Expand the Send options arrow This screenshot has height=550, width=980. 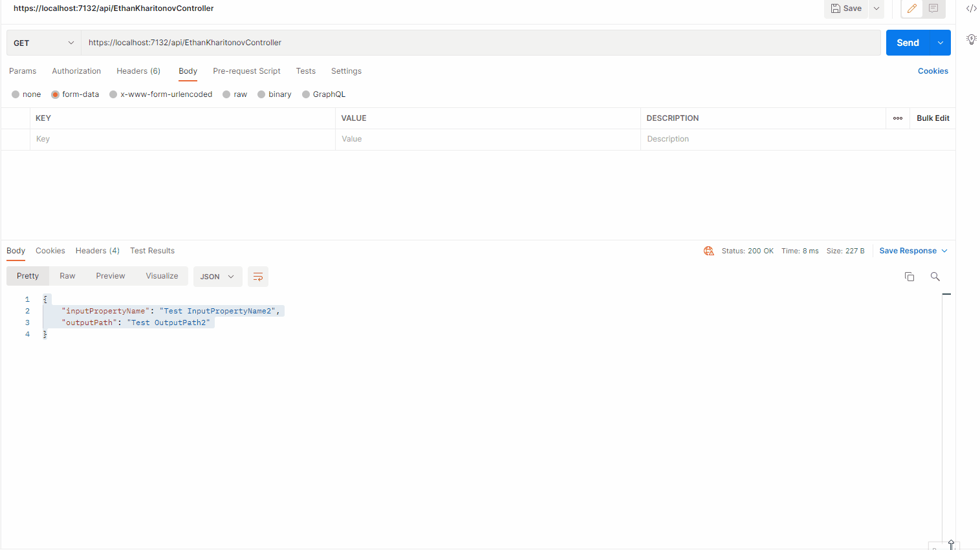(941, 43)
